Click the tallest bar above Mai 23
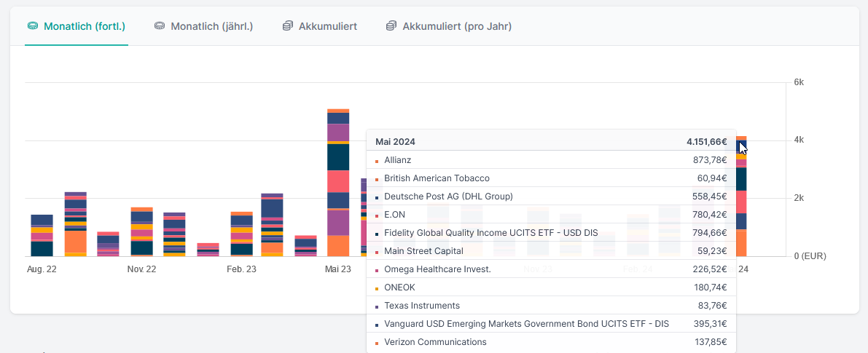 pos(338,182)
